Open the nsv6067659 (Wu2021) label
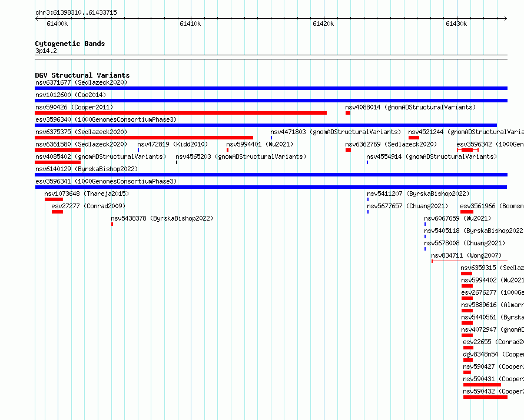Screen dimensions: 524x420 [457, 218]
